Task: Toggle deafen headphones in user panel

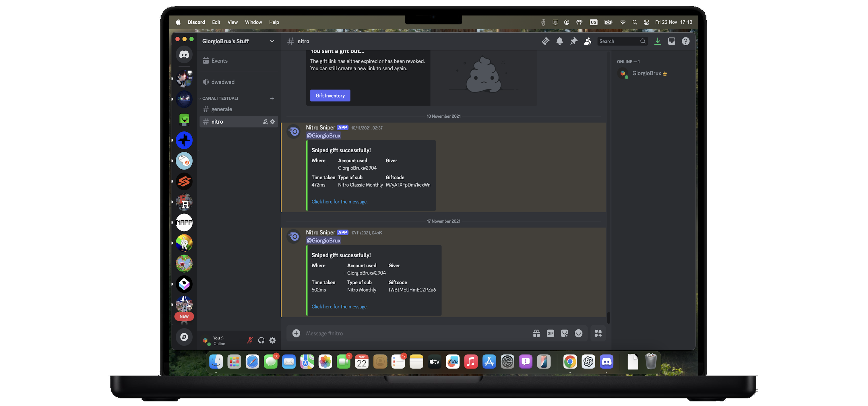Action: (x=261, y=340)
